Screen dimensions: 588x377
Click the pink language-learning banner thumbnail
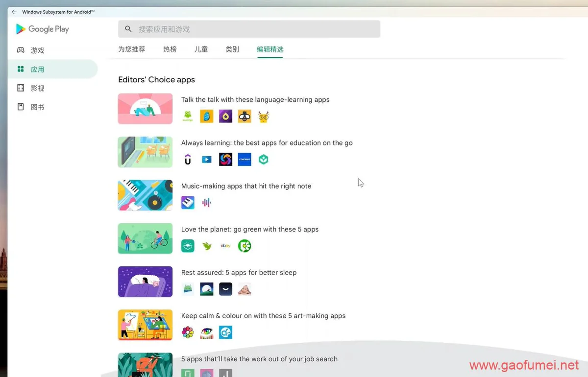pyautogui.click(x=145, y=109)
